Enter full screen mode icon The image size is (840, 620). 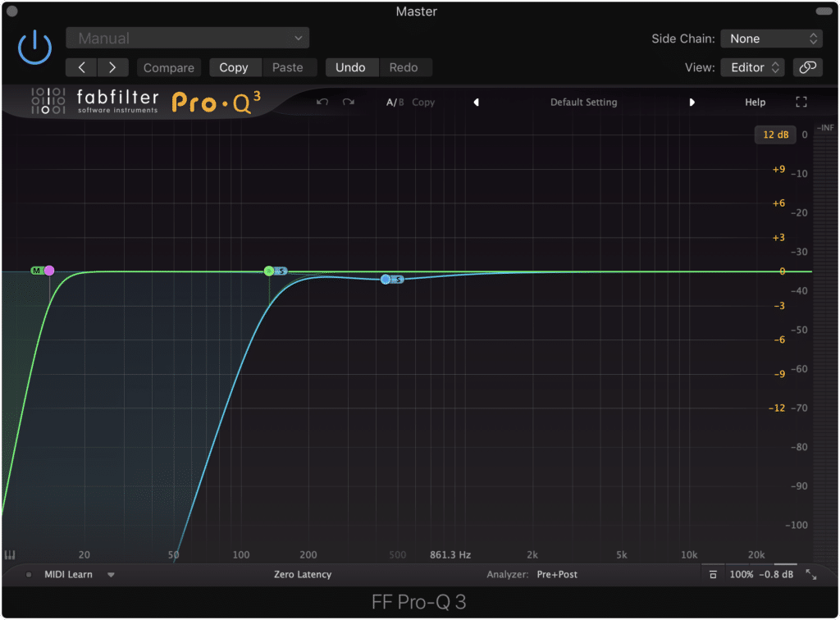pyautogui.click(x=801, y=102)
